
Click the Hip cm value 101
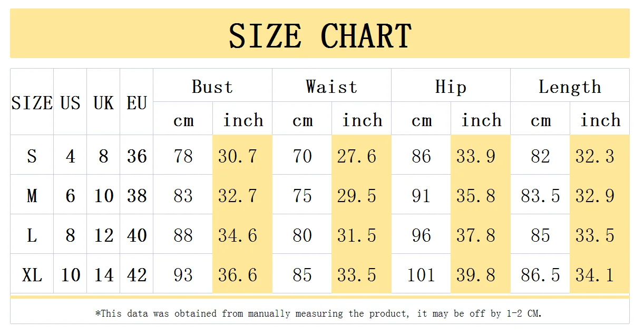point(421,274)
